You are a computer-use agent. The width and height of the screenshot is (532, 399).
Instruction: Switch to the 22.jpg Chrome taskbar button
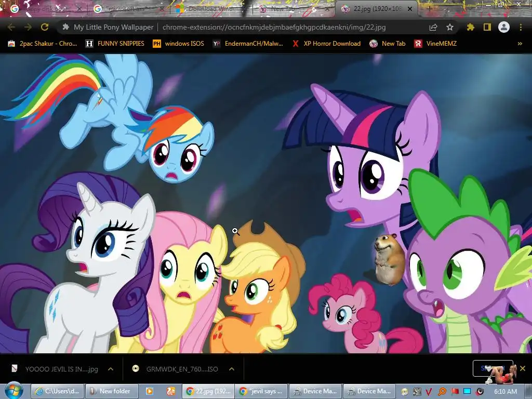[x=208, y=391]
